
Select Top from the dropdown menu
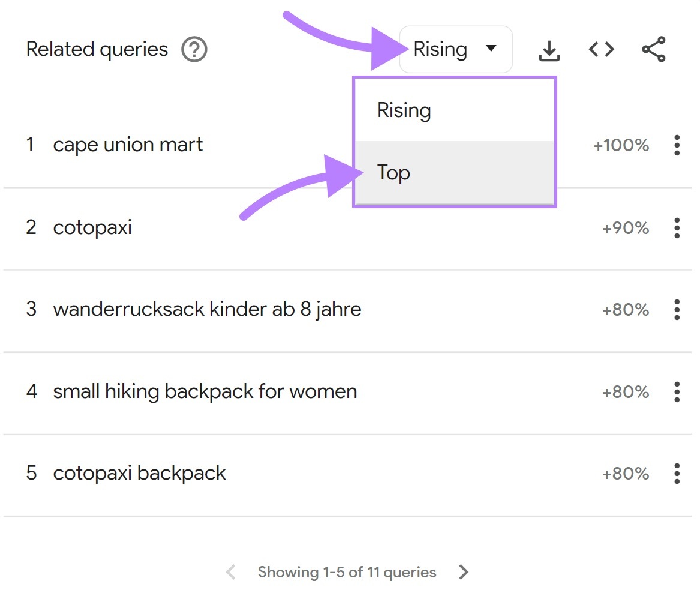[393, 173]
